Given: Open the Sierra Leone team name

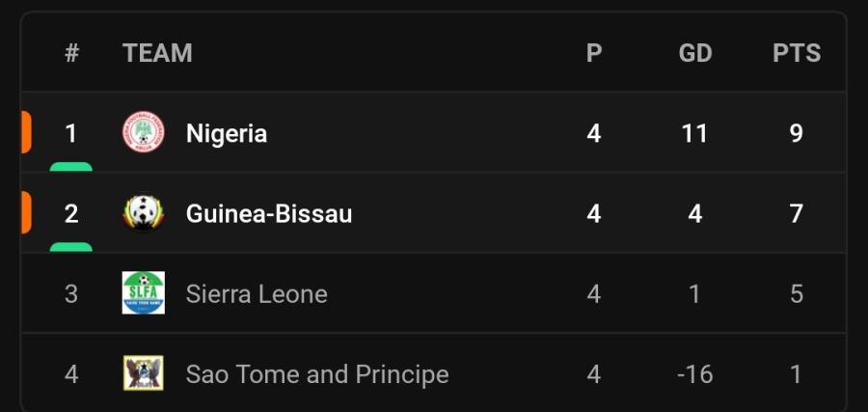Looking at the screenshot, I should [x=257, y=294].
